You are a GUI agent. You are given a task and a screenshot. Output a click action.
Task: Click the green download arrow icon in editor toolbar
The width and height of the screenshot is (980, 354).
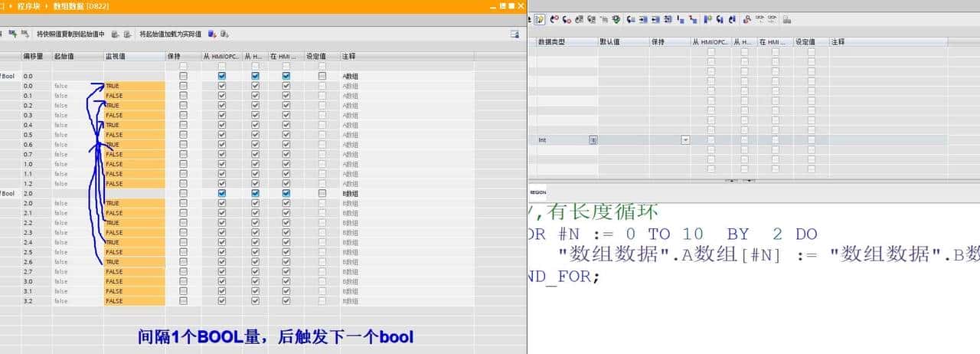(x=616, y=19)
